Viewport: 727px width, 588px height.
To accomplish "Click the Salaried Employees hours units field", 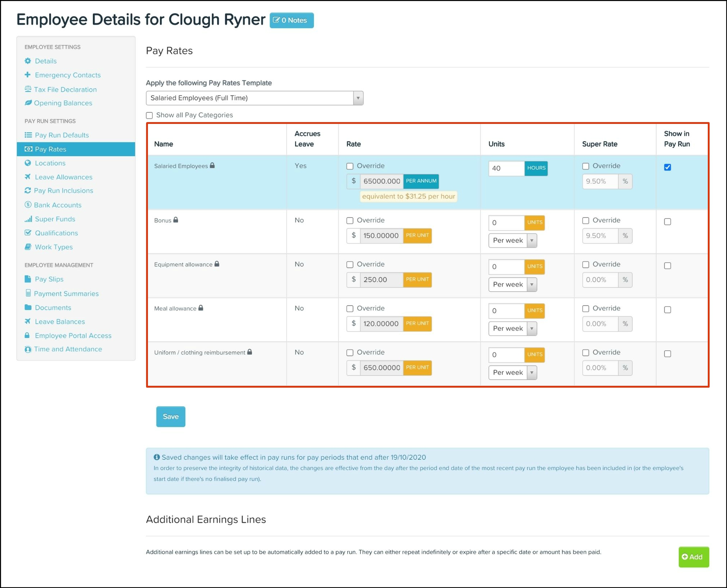I will [506, 168].
